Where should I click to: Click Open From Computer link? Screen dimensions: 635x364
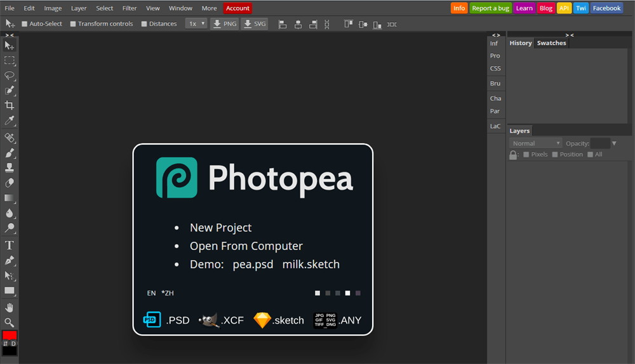pyautogui.click(x=246, y=246)
